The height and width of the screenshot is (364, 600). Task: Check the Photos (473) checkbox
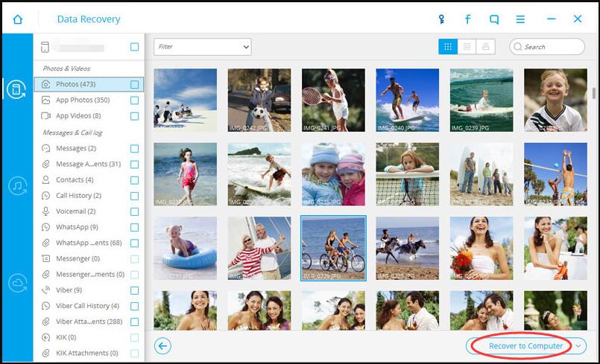134,85
